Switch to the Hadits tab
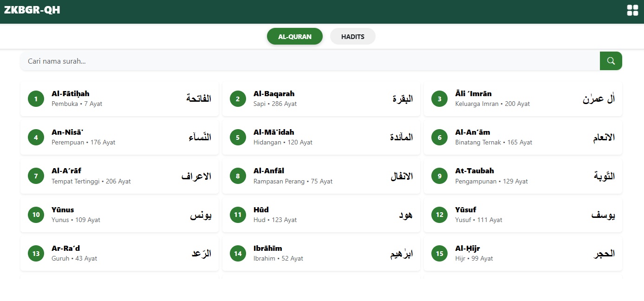Screen dimensions: 644x301 [x=352, y=37]
